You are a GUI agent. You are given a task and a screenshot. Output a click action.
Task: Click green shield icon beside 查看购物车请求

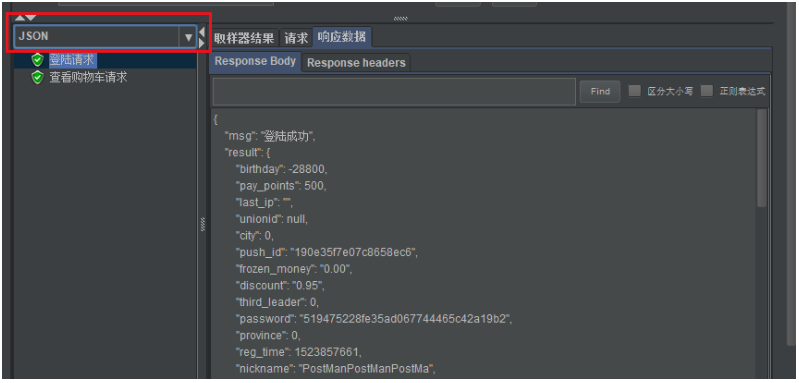click(37, 77)
